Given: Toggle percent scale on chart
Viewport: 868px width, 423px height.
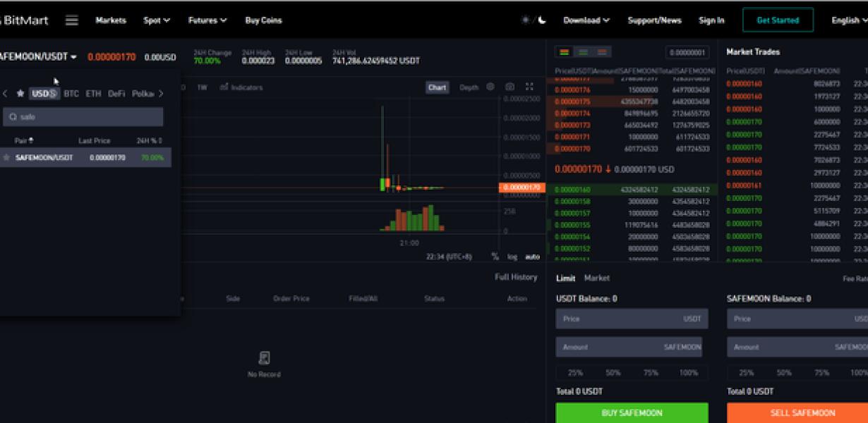Looking at the screenshot, I should 495,257.
